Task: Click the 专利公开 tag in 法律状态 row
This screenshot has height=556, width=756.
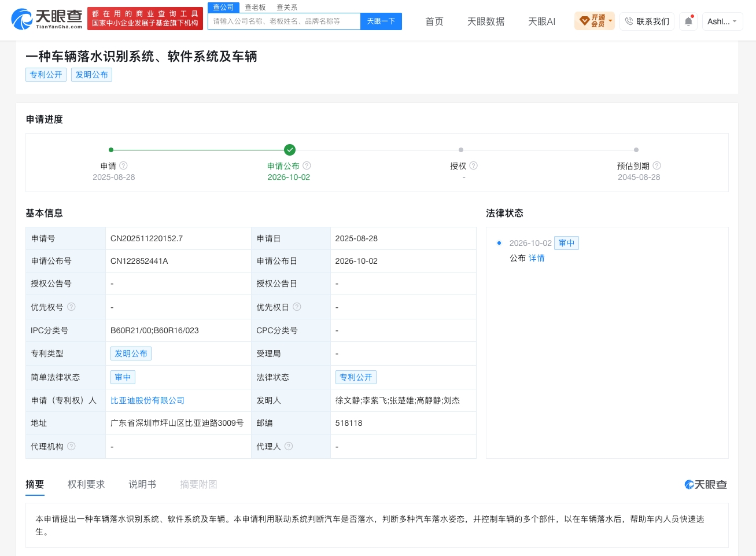Action: pyautogui.click(x=356, y=377)
